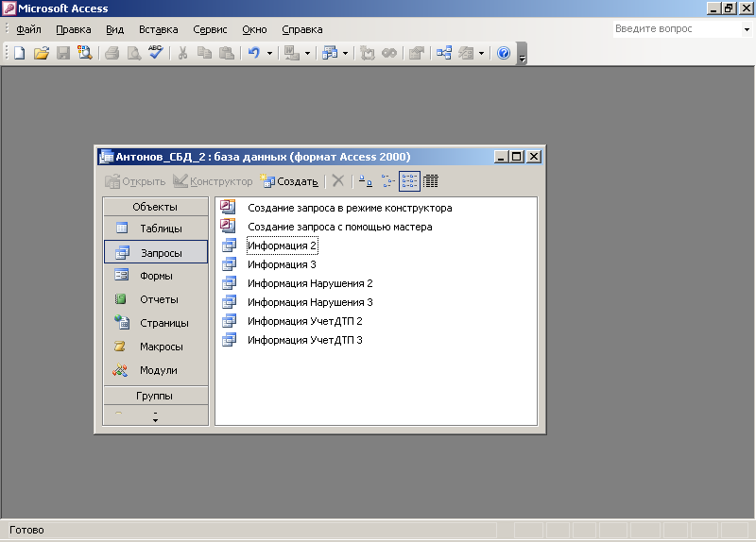756x542 pixels.
Task: Select query Информация Нарушения 3
Action: coord(298,302)
